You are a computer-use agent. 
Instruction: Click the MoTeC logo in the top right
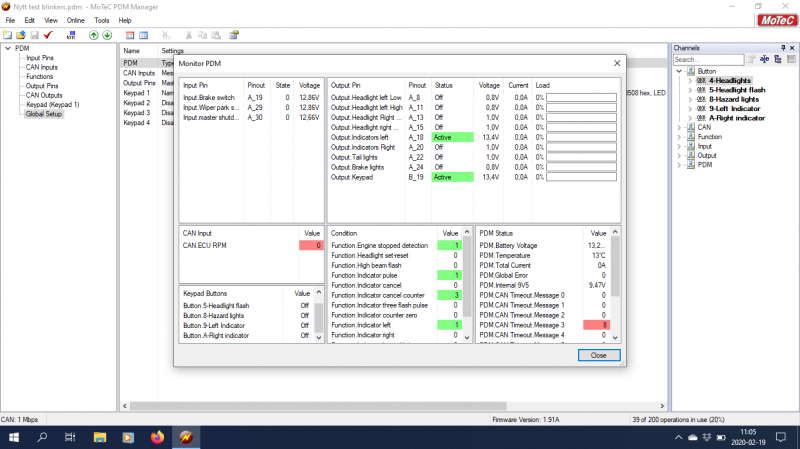click(x=777, y=20)
